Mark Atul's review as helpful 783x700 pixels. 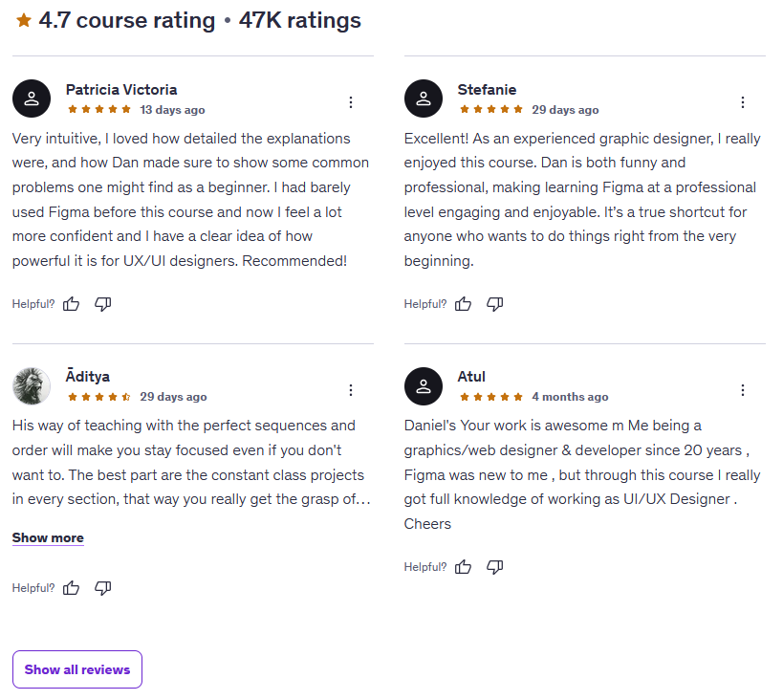(464, 567)
